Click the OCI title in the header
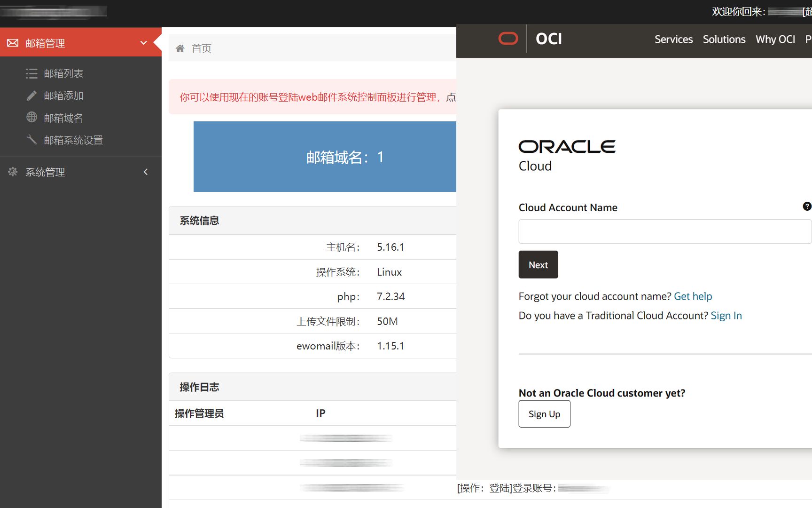This screenshot has width=812, height=508. [x=549, y=39]
